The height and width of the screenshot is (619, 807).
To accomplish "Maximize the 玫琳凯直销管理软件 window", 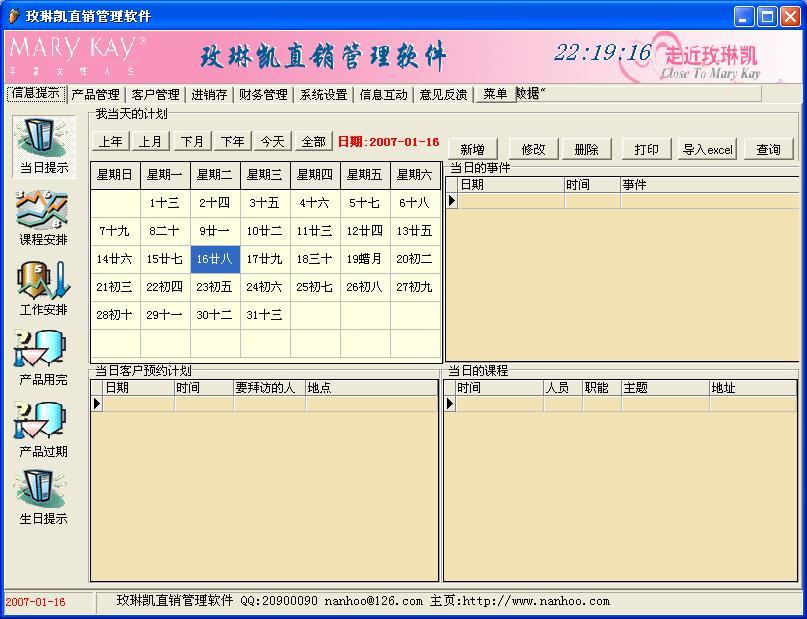I will (767, 16).
